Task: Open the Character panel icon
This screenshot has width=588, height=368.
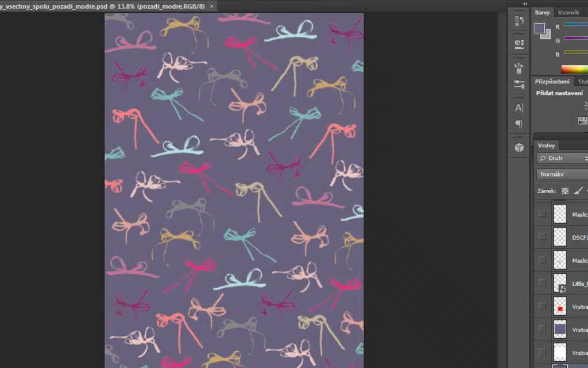Action: [x=519, y=108]
